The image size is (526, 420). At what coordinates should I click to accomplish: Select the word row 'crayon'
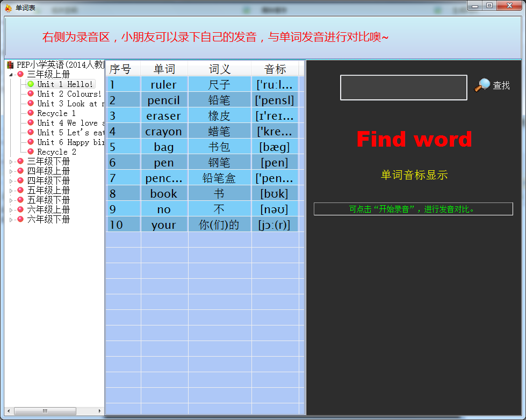click(163, 132)
